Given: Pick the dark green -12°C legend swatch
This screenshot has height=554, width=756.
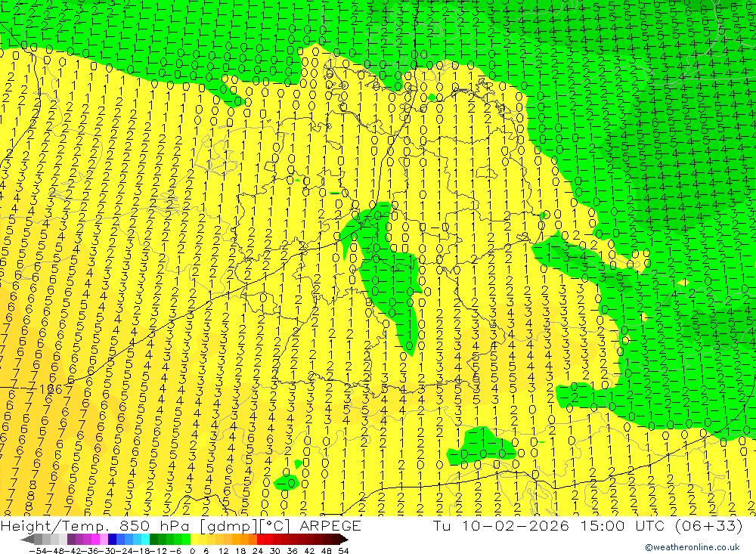Looking at the screenshot, I should (x=153, y=540).
